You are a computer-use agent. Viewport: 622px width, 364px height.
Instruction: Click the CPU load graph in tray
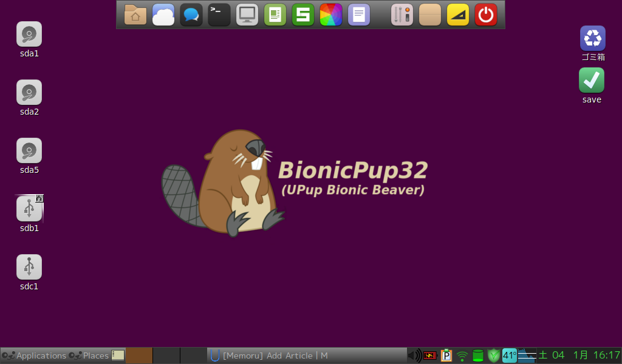(527, 356)
